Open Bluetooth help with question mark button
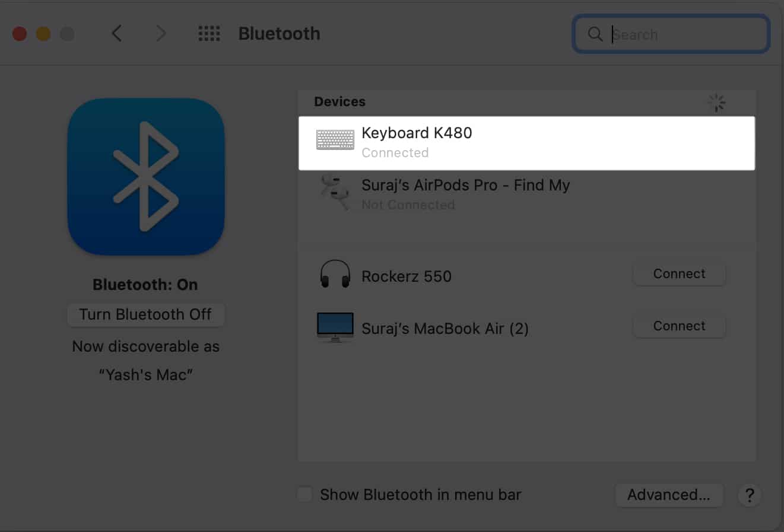The height and width of the screenshot is (532, 784). tap(750, 495)
